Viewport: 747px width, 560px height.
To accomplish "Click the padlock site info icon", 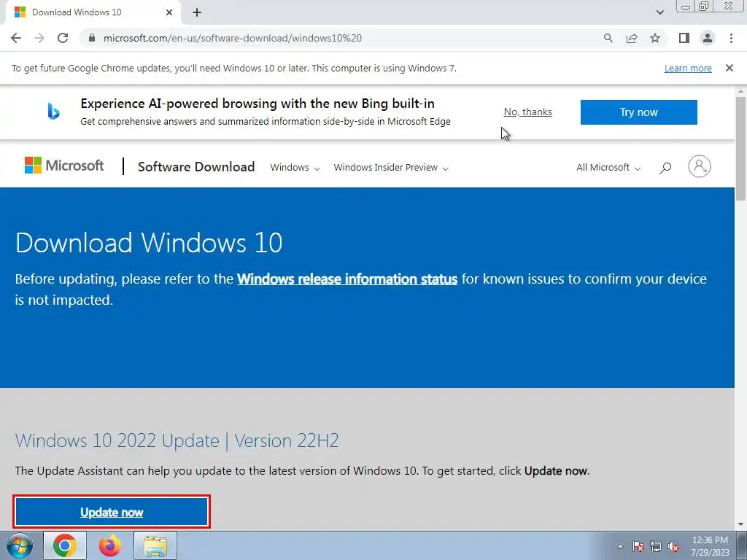I will click(92, 38).
